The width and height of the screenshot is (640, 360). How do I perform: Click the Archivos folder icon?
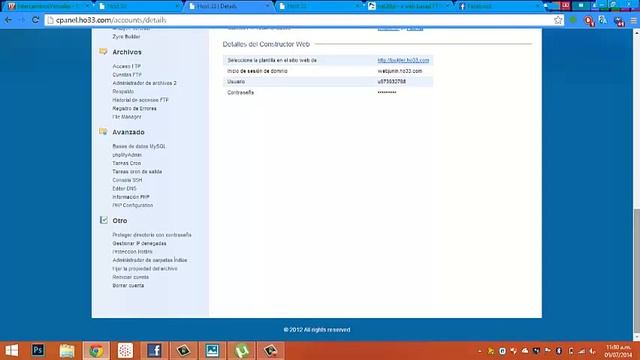click(x=103, y=51)
